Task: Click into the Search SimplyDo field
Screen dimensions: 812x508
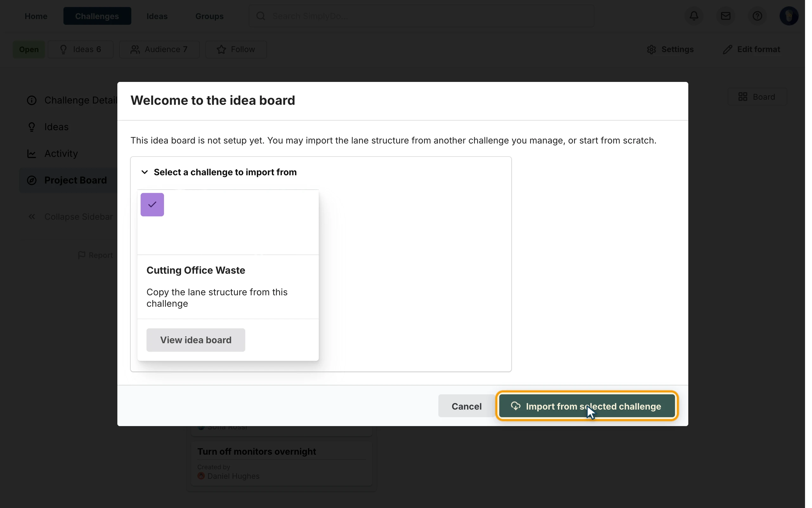Action: (x=421, y=16)
